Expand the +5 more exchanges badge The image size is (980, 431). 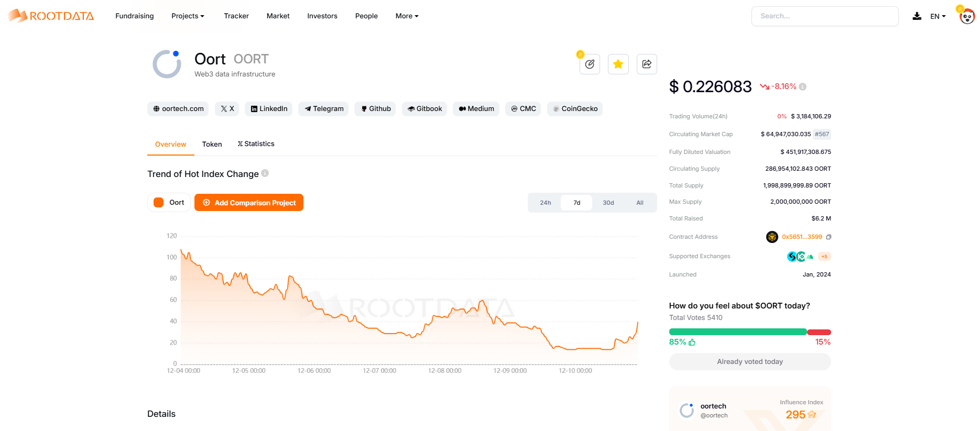[x=824, y=257]
